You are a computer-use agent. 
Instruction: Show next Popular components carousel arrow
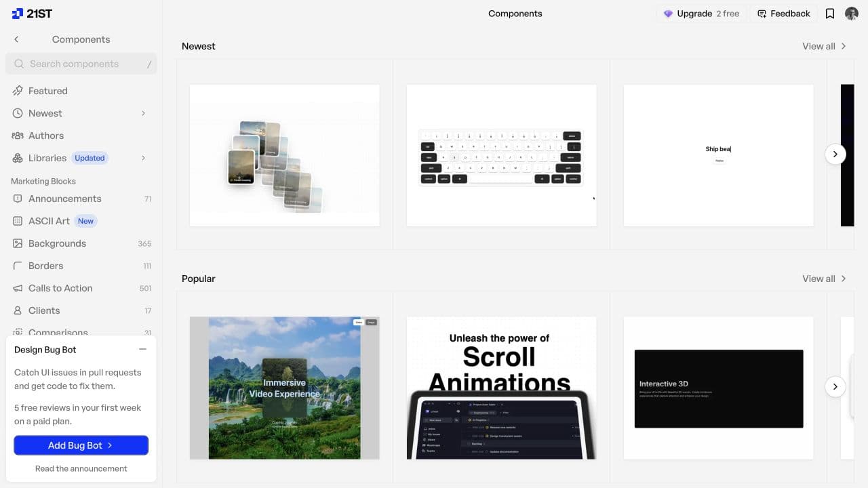[x=835, y=386]
